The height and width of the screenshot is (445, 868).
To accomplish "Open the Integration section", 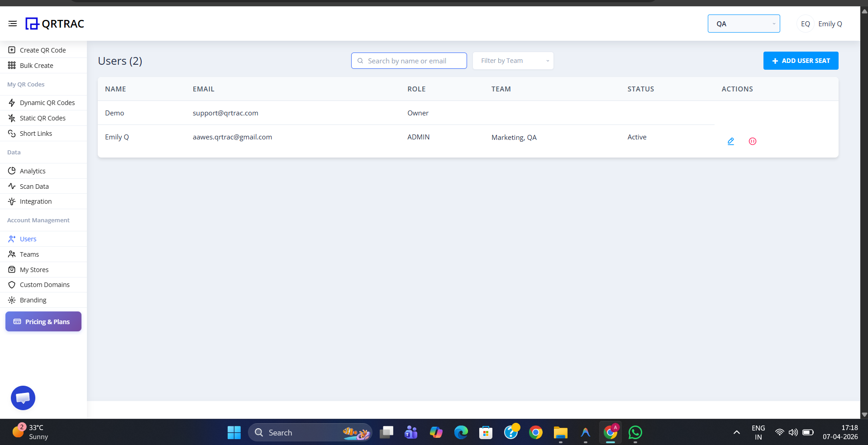I will click(x=12, y=201).
